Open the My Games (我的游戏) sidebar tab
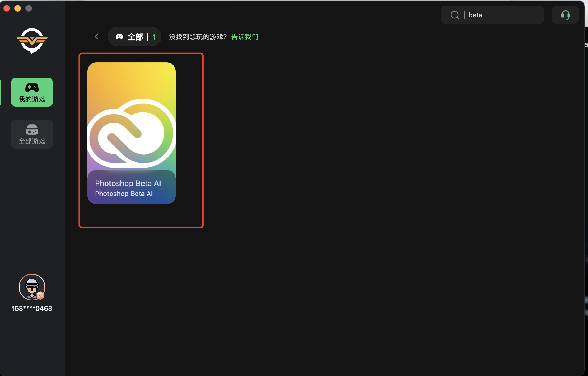 coord(32,92)
